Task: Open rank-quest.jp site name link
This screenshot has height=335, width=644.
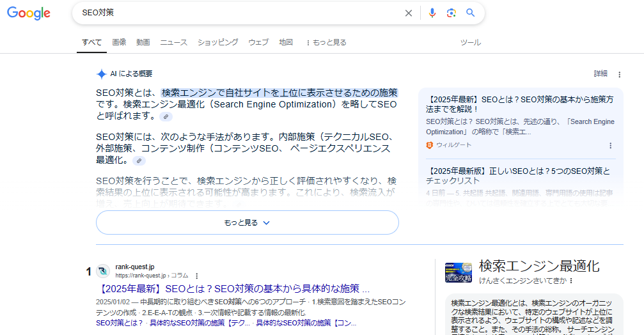Action: pyautogui.click(x=135, y=267)
